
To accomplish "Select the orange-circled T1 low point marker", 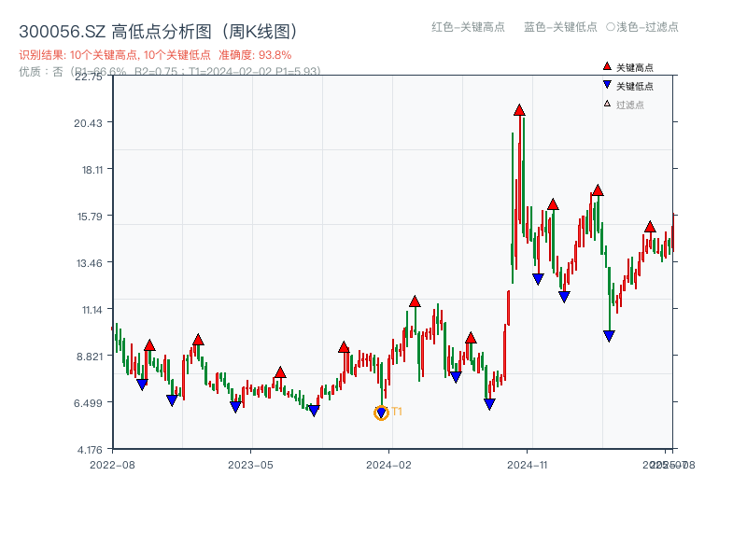I will click(x=381, y=413).
